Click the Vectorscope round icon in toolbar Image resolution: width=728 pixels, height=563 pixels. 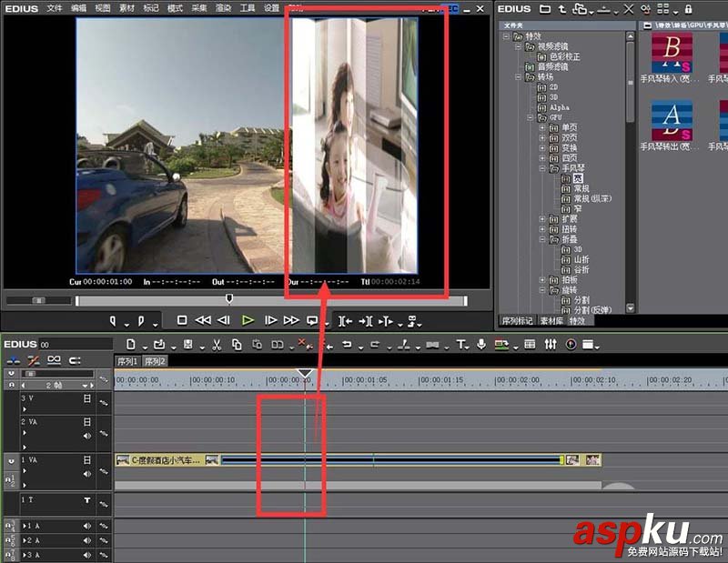point(571,345)
